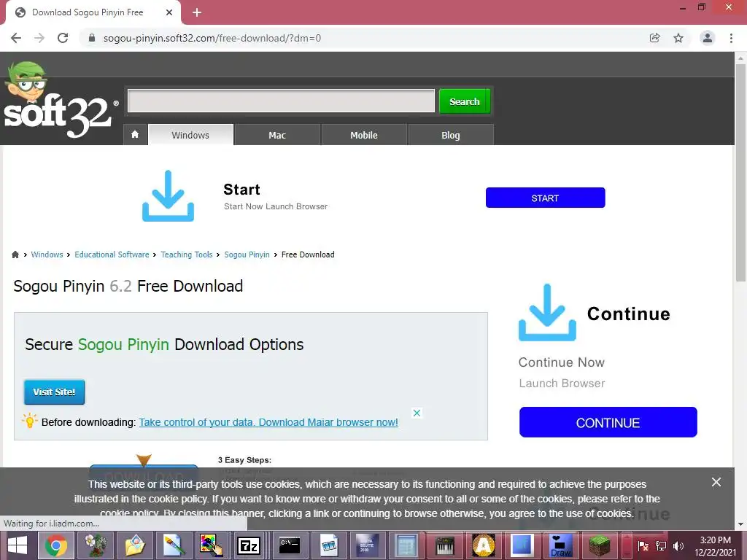Open the flower-icon app in taskbar

[x=96, y=545]
